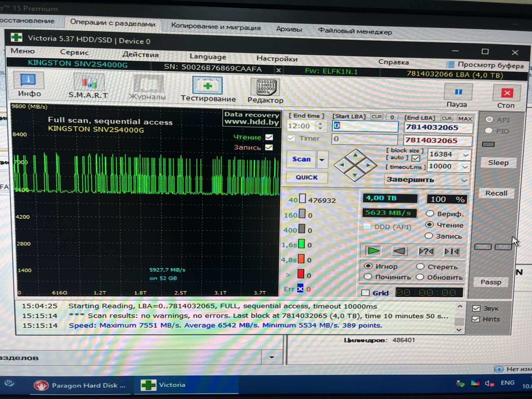Image resolution: width=532 pixels, height=399 pixels.
Task: Open the Language menu
Action: point(208,57)
